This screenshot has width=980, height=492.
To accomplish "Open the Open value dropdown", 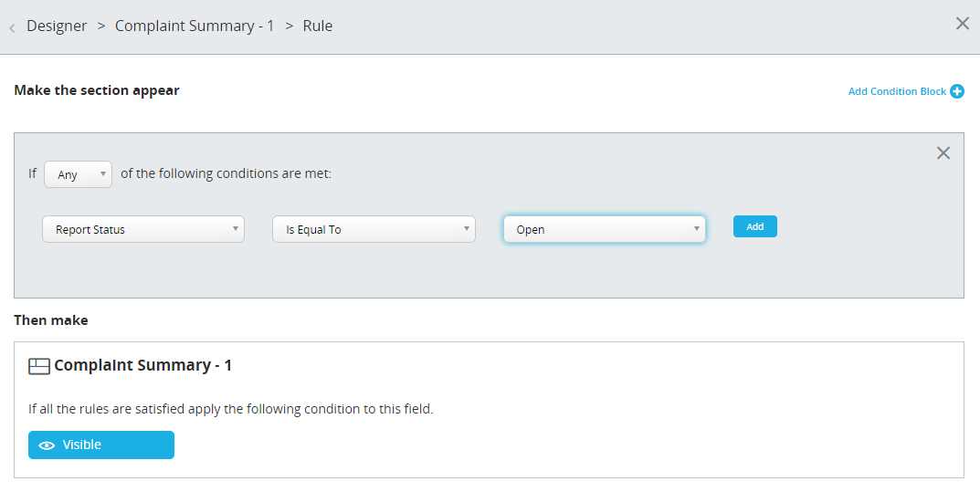I will (605, 229).
